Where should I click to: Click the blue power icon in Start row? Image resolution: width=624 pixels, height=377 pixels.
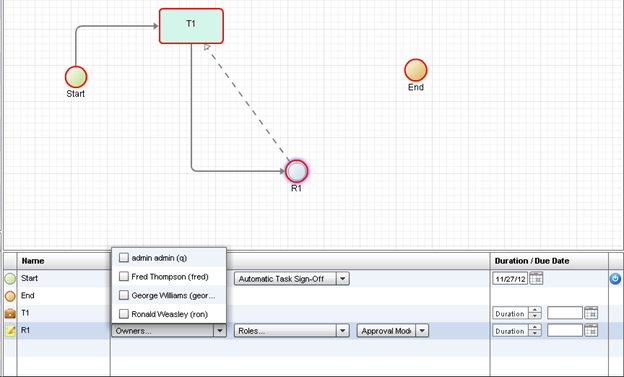[x=615, y=278]
